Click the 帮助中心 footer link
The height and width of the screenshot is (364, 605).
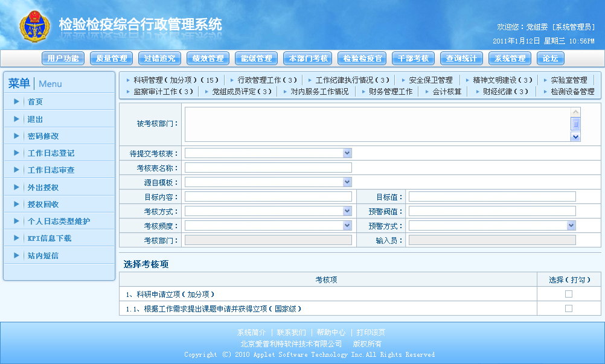coord(331,331)
